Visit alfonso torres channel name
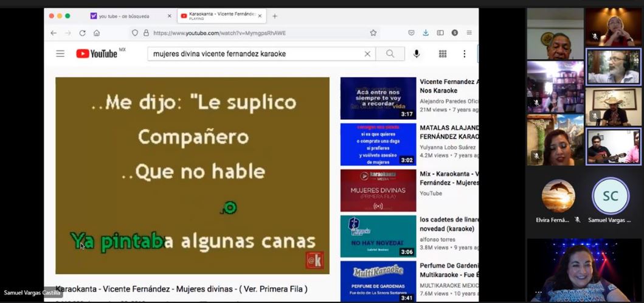 [437, 239]
